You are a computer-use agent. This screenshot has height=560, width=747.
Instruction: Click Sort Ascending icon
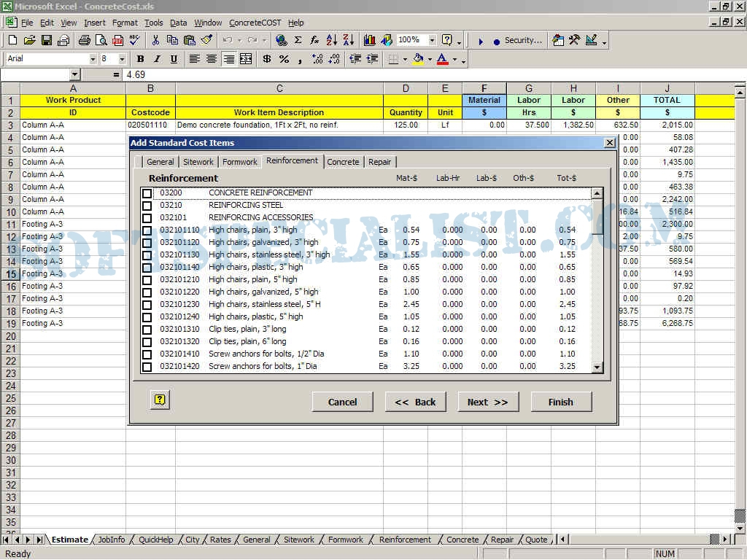[x=332, y=41]
